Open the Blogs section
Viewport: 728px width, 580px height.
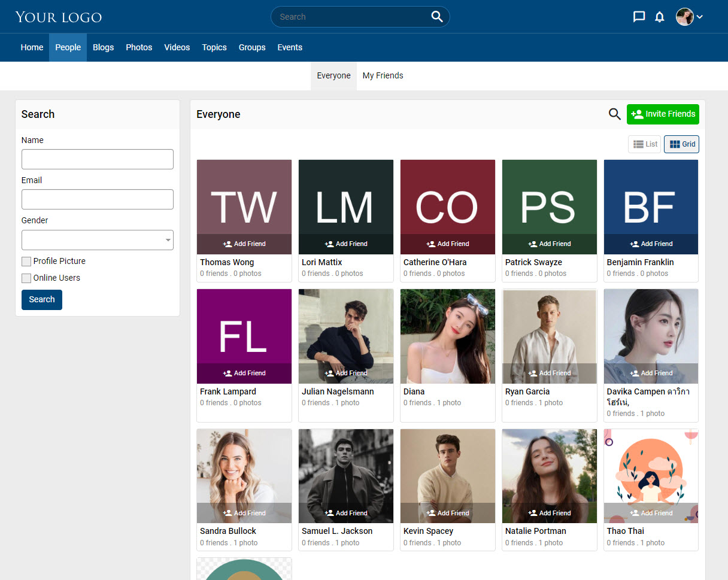point(103,47)
